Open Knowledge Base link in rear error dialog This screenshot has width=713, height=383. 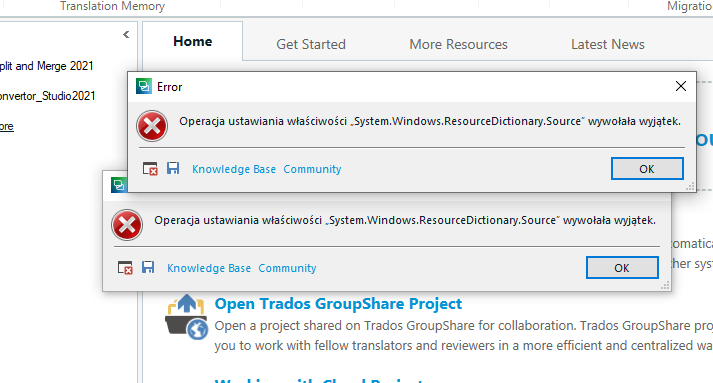point(209,268)
